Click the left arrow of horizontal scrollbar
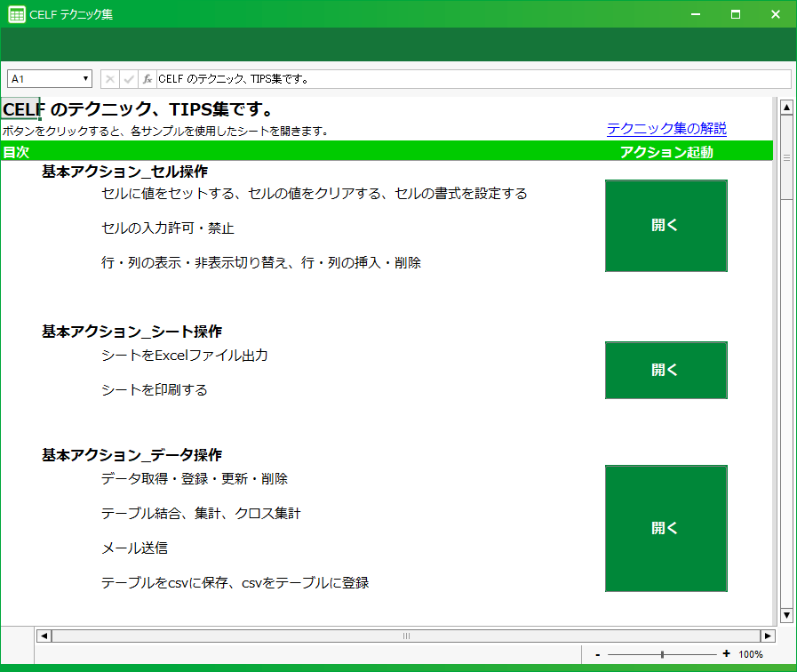 43,636
